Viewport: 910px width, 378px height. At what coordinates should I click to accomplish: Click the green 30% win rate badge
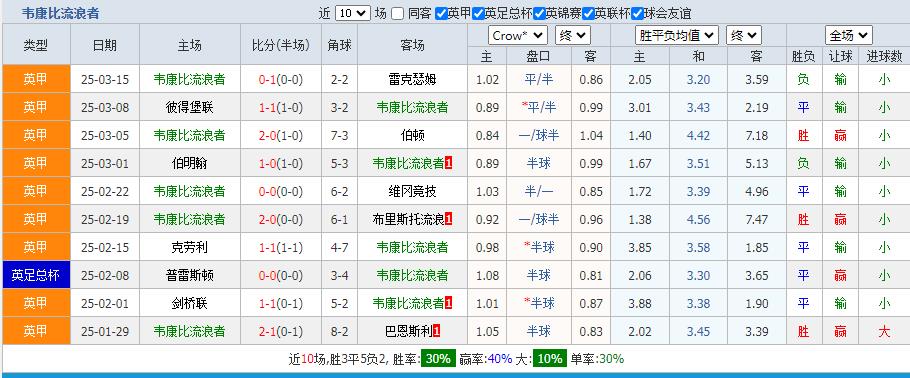coord(438,359)
